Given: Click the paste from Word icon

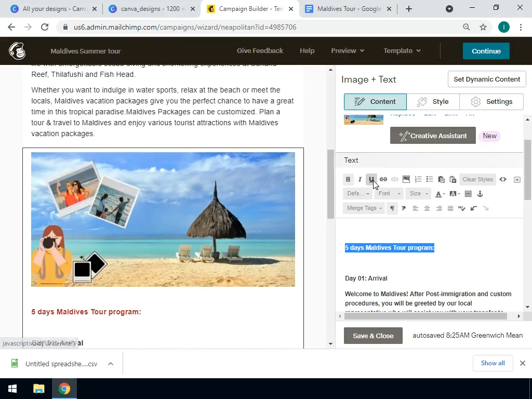Looking at the screenshot, I should coord(453,179).
